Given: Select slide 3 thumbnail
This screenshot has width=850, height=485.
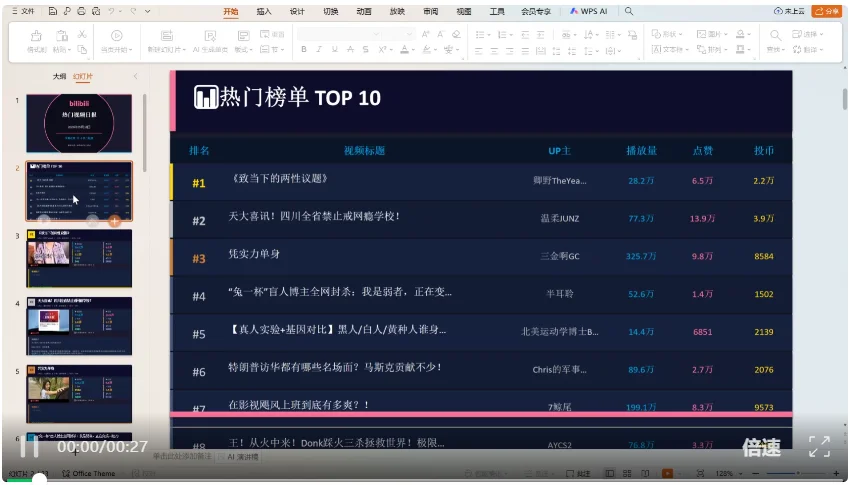Looking at the screenshot, I should click(79, 258).
